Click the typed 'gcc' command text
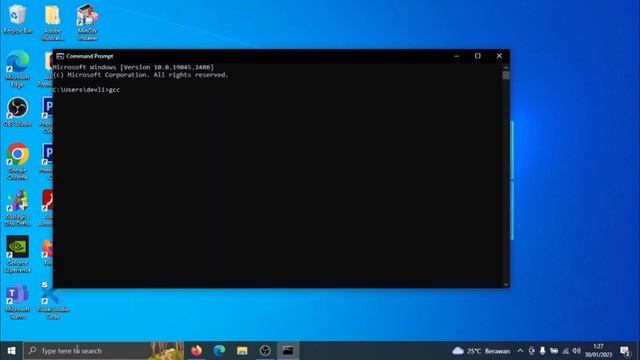Screen dimensions: 640x360 pos(114,90)
